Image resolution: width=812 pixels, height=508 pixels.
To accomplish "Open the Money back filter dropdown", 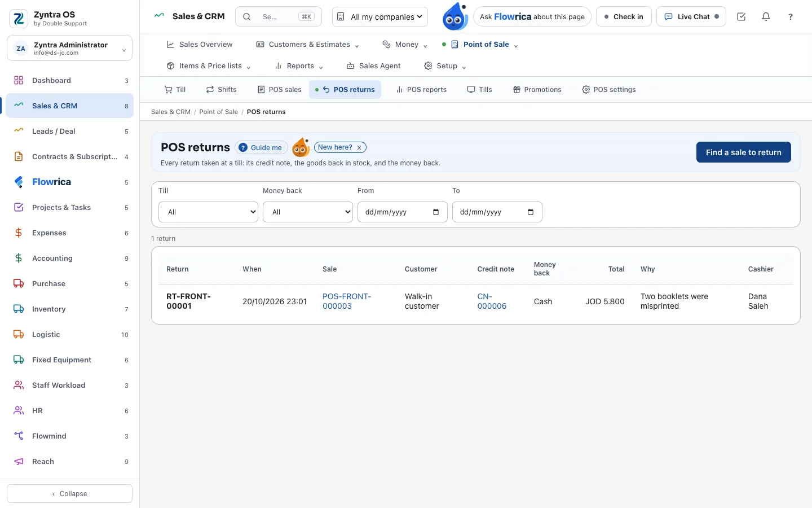I will pyautogui.click(x=308, y=212).
